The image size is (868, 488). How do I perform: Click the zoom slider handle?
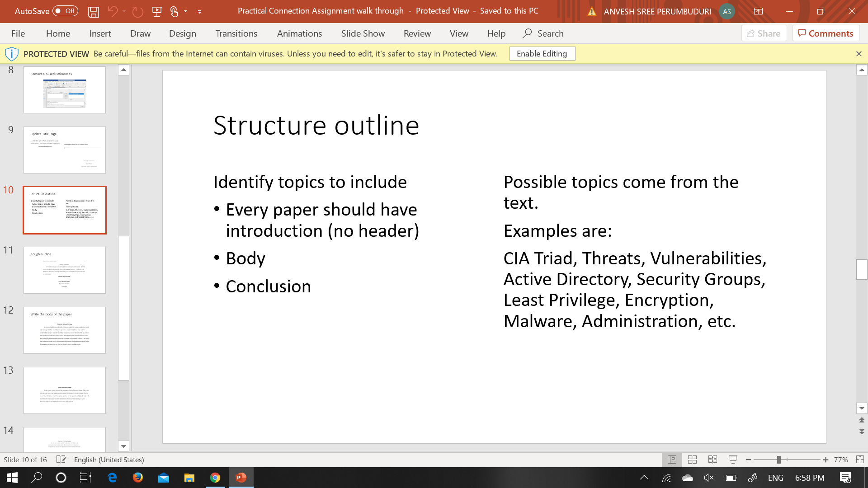(778, 460)
